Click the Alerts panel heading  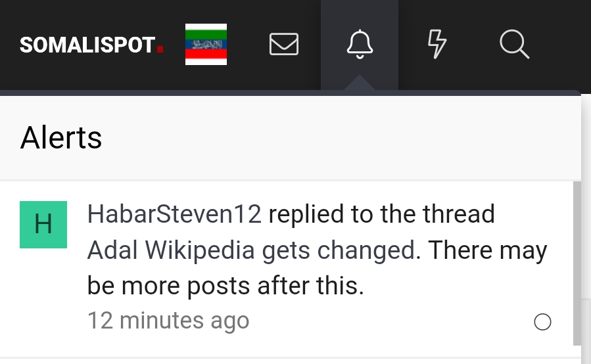pos(61,137)
